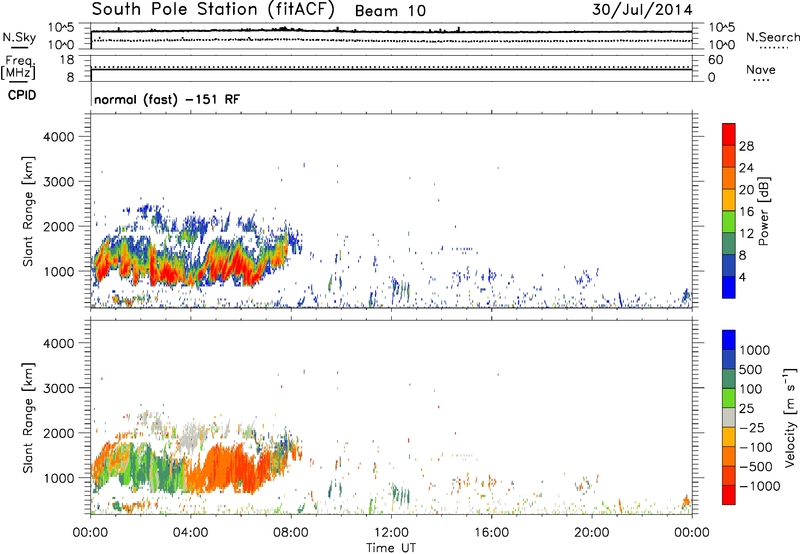The image size is (800, 554).
Task: Click the 'Velocity [m s-1]' color bar label
Action: click(x=790, y=418)
